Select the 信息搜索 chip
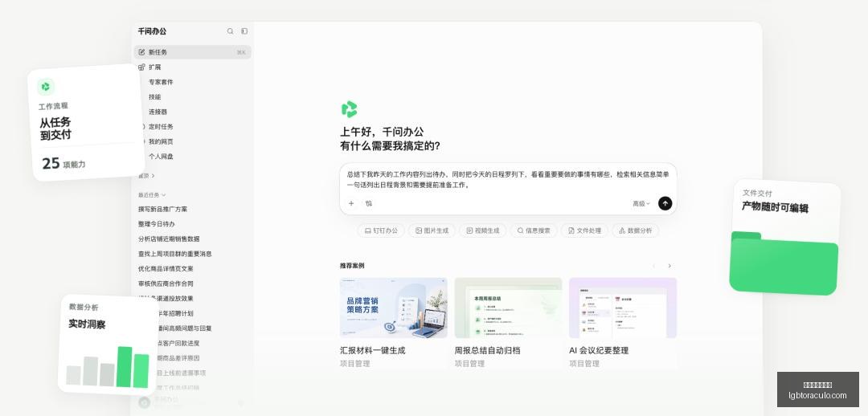Viewport: 868px width, 416px height. pyautogui.click(x=534, y=230)
